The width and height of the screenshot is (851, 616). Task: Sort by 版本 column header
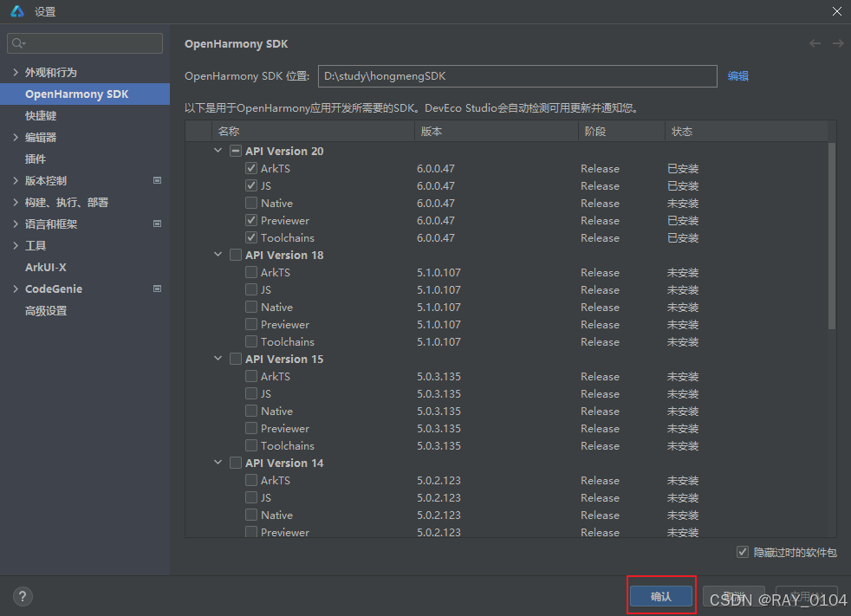pyautogui.click(x=496, y=132)
